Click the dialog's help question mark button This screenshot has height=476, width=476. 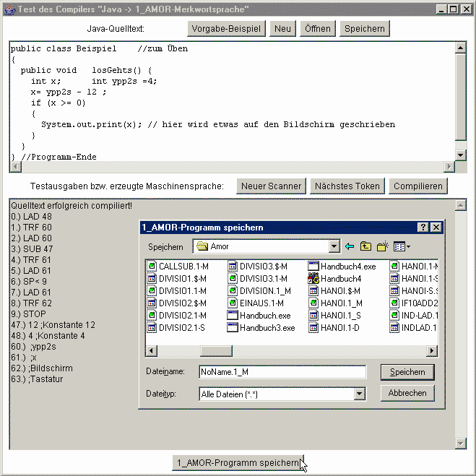(423, 228)
